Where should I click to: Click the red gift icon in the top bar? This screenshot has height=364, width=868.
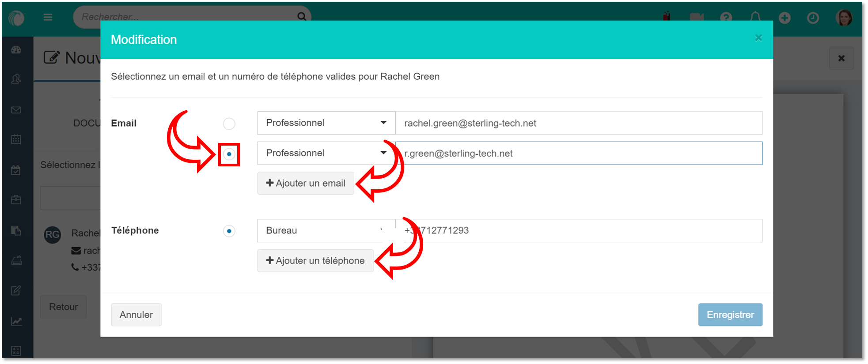(x=667, y=16)
